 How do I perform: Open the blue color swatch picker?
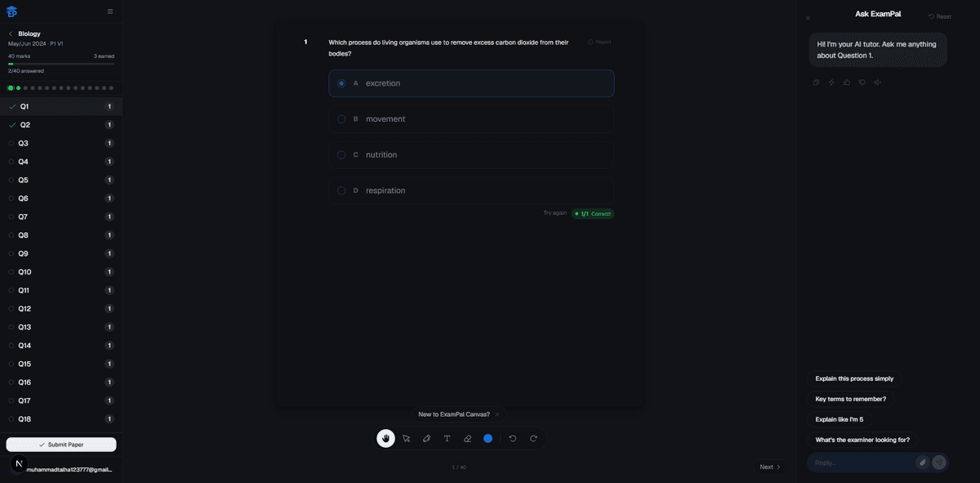488,439
